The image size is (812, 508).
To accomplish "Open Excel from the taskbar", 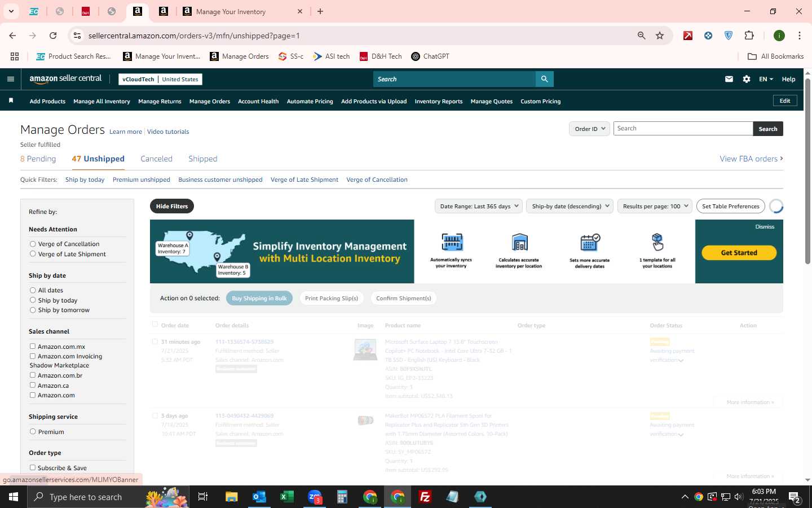I will click(287, 497).
